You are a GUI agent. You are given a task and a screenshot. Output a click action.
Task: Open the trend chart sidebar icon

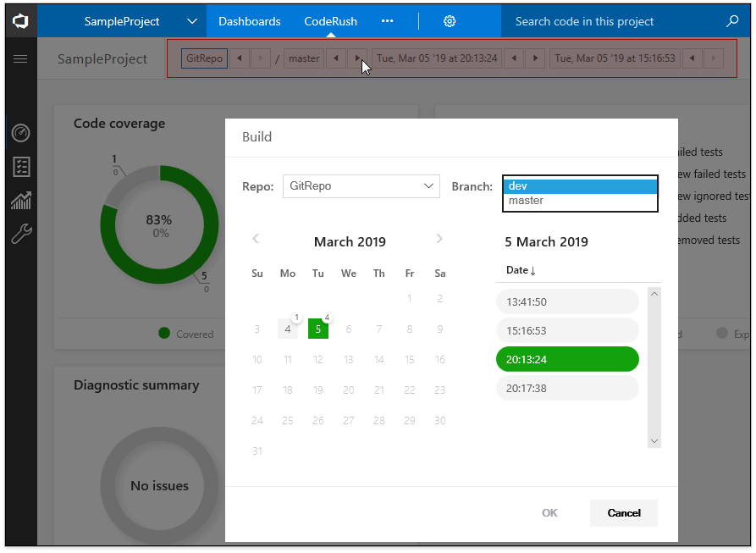tap(21, 201)
